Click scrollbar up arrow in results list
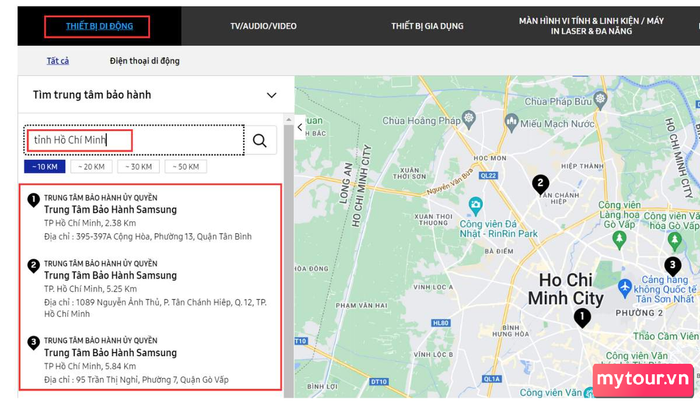The width and height of the screenshot is (700, 405). pos(288,120)
